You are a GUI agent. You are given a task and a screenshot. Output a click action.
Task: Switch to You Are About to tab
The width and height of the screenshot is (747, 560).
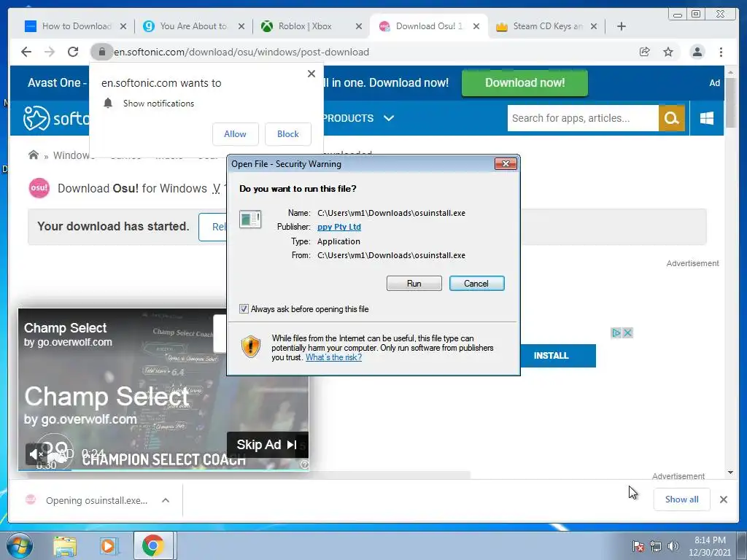pyautogui.click(x=193, y=26)
